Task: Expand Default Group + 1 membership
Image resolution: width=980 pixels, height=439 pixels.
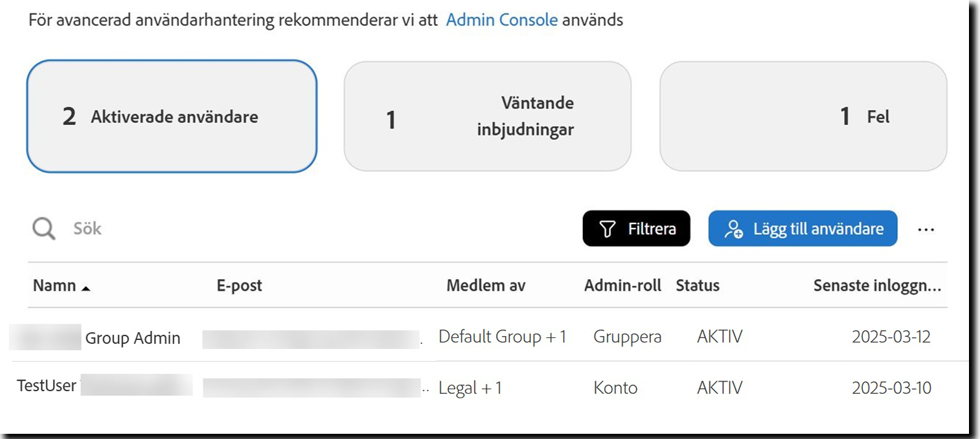Action: point(504,337)
